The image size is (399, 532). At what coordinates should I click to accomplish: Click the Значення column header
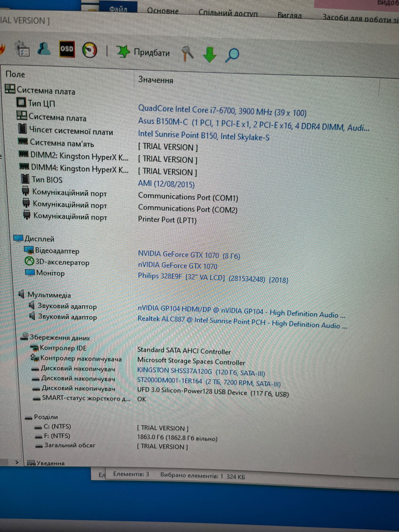[x=156, y=80]
